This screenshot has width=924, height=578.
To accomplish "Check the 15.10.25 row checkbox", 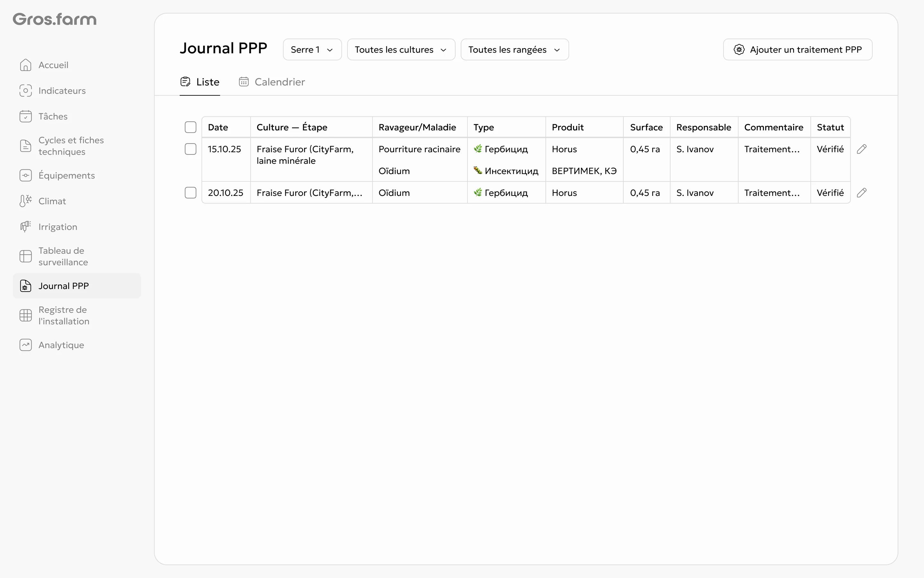I will pyautogui.click(x=191, y=149).
